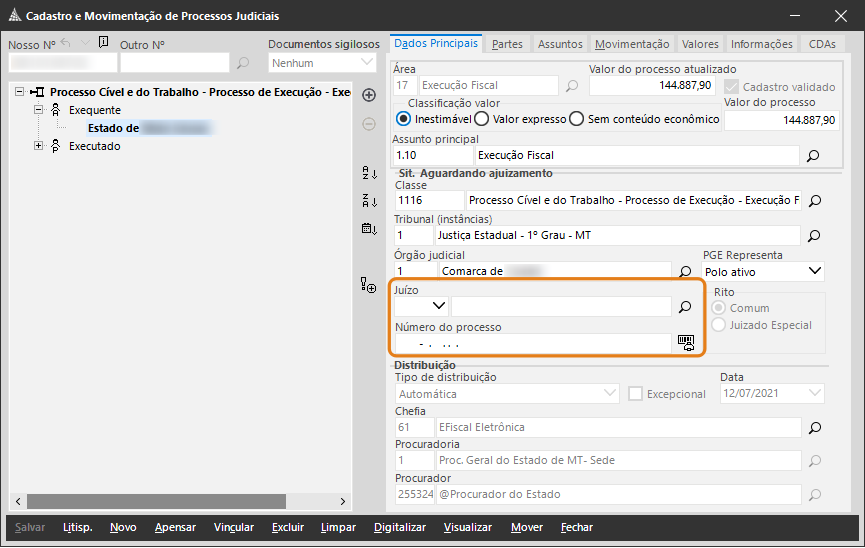Search Tribunal (instâncias) with magnifier icon

pos(813,236)
